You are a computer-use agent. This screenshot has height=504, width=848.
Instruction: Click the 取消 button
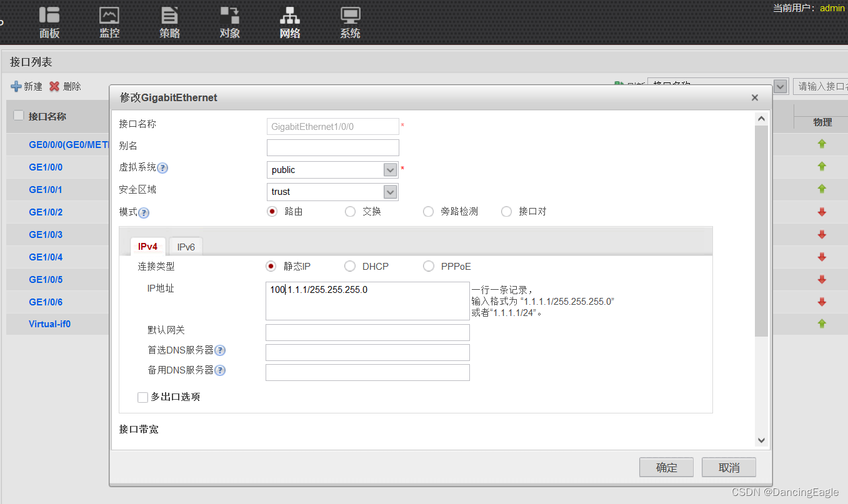(x=729, y=468)
